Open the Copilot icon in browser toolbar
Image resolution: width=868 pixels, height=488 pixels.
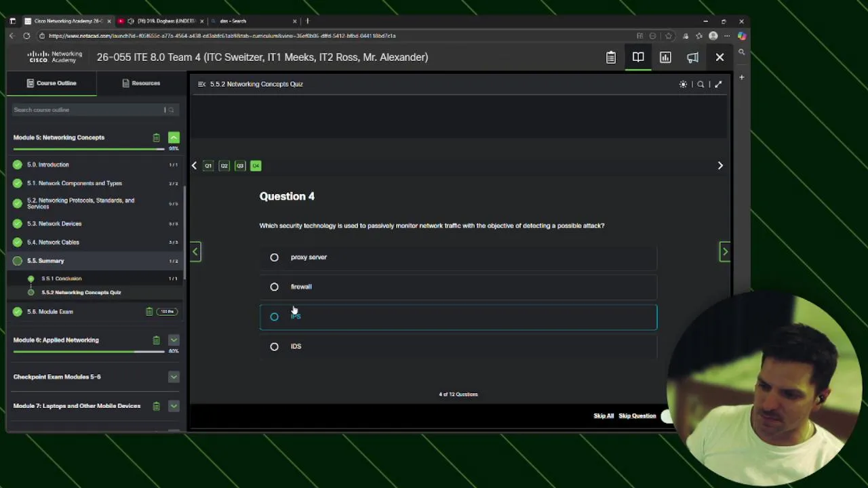742,36
